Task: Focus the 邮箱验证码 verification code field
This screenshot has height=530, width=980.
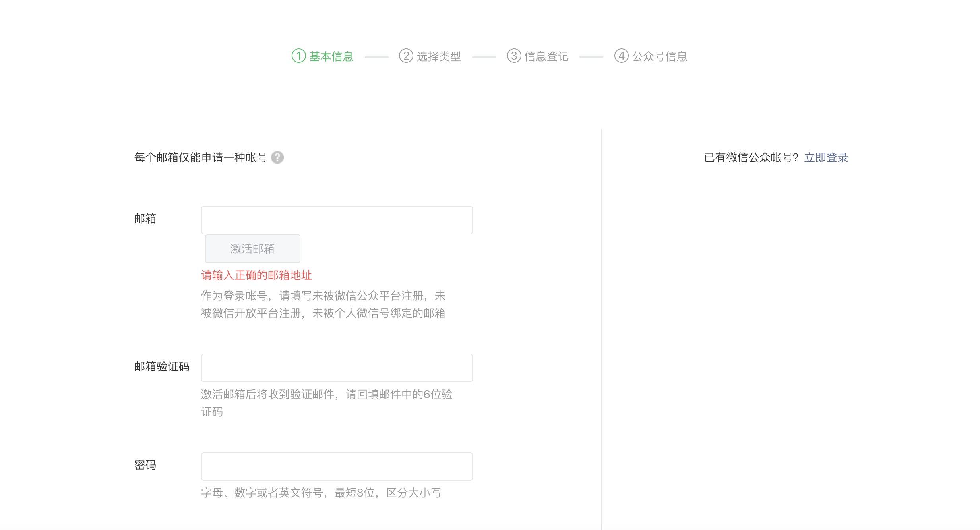Action: click(337, 368)
